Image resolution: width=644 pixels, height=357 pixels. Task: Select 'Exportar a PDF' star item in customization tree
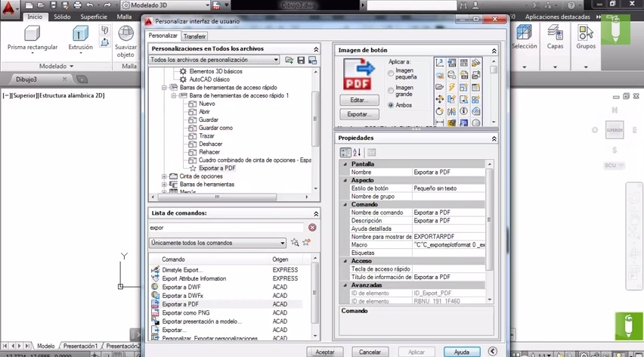(x=216, y=168)
